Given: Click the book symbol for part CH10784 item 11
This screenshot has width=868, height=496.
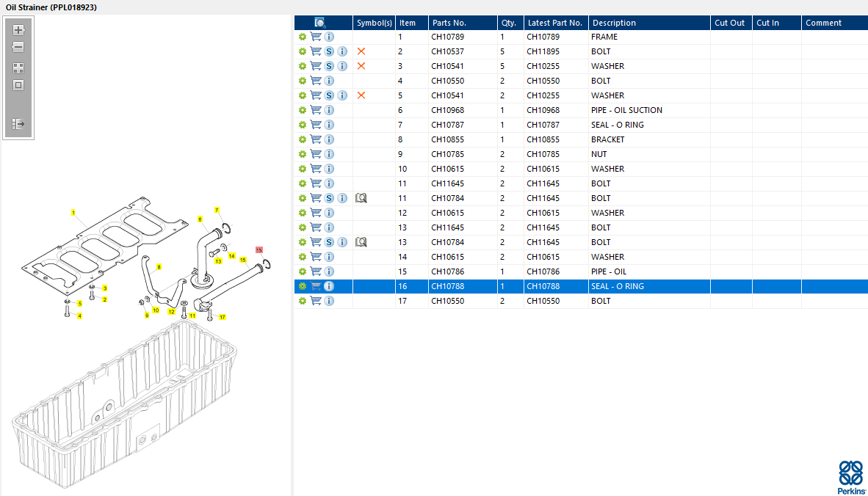Looking at the screenshot, I should [361, 198].
